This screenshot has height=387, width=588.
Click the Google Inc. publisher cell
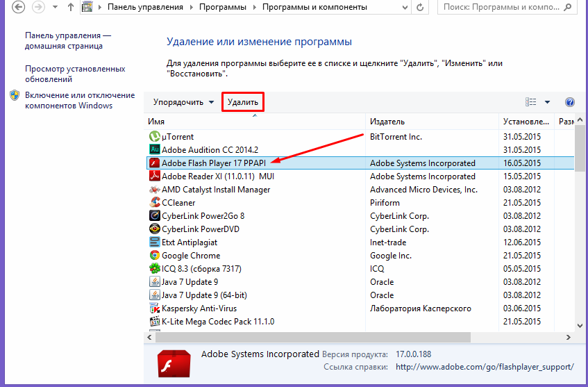(x=391, y=255)
